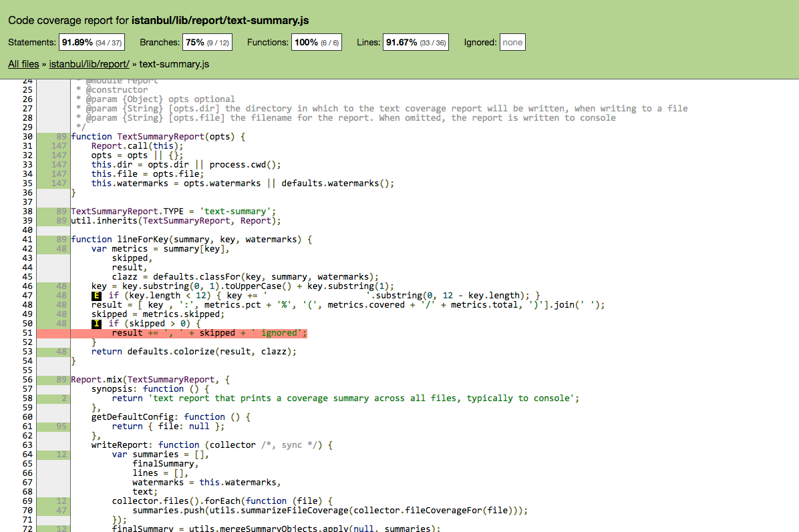Open the All files breadcrumb link
This screenshot has height=532, width=799.
23,64
